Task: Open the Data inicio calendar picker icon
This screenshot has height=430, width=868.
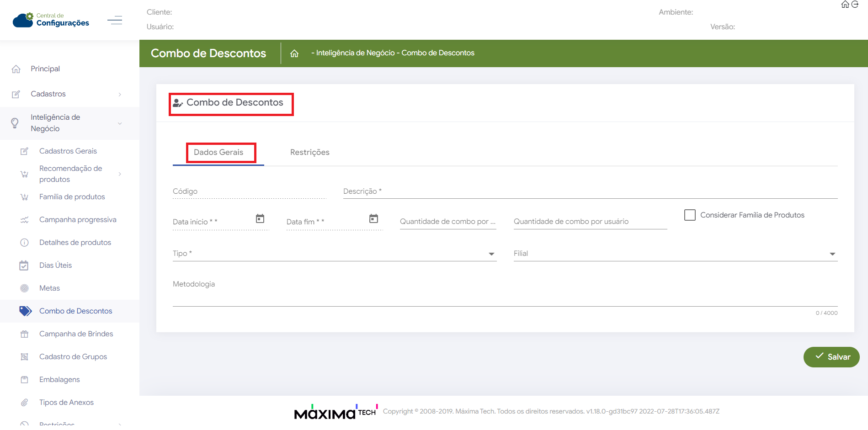Action: 260,218
